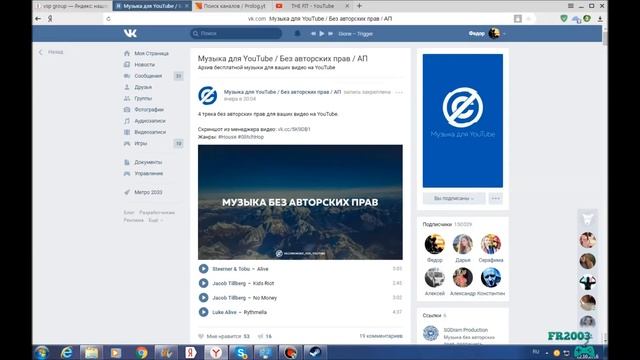Open the notifications bell icon
Screen dimensions: 640x360
click(297, 33)
